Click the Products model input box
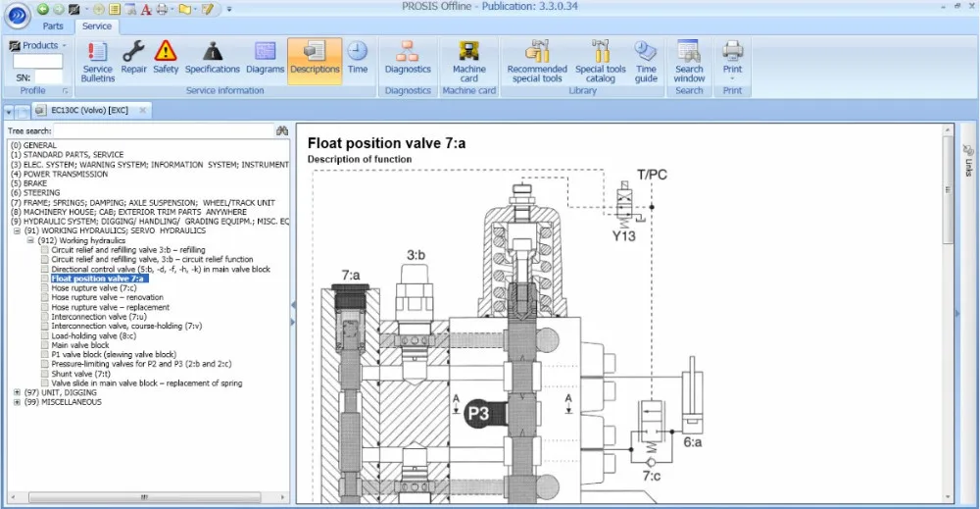The width and height of the screenshot is (980, 509). 37,61
